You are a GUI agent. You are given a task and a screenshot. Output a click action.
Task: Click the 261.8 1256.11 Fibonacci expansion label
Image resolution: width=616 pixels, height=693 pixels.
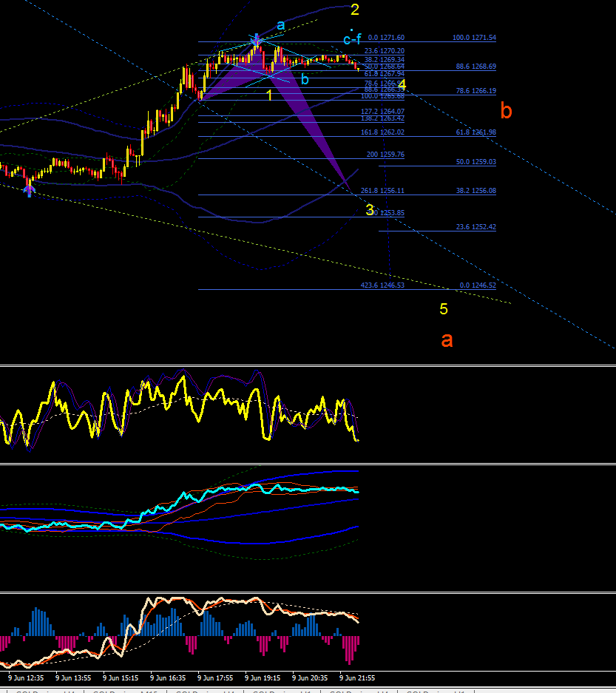382,191
